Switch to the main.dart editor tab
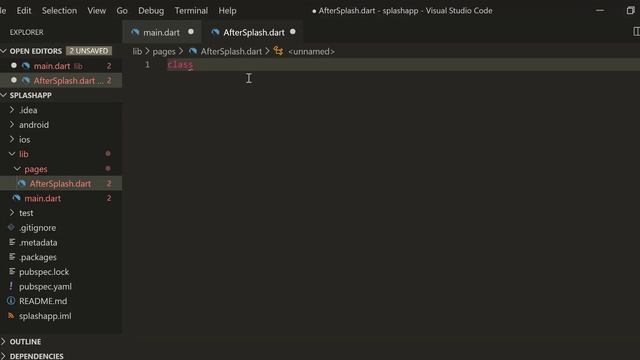This screenshot has width=640, height=360. click(x=162, y=32)
